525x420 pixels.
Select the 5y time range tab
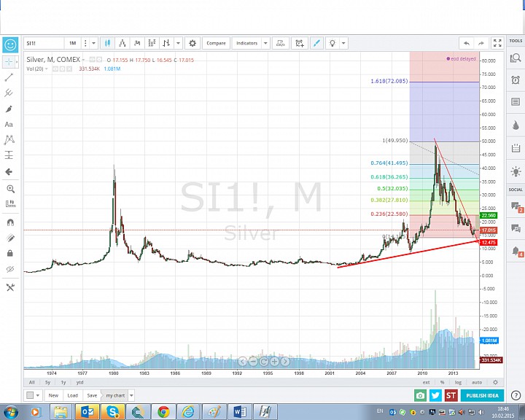pyautogui.click(x=47, y=382)
